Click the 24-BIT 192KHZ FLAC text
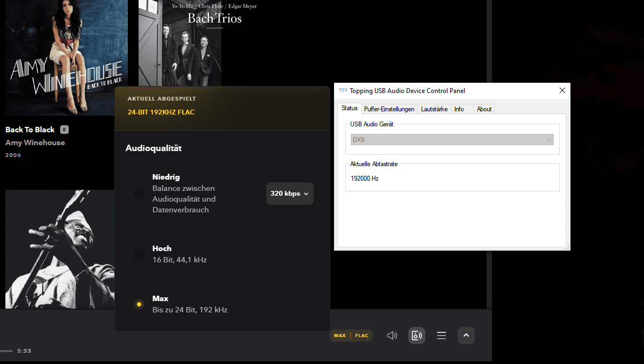The image size is (644, 364). (161, 112)
